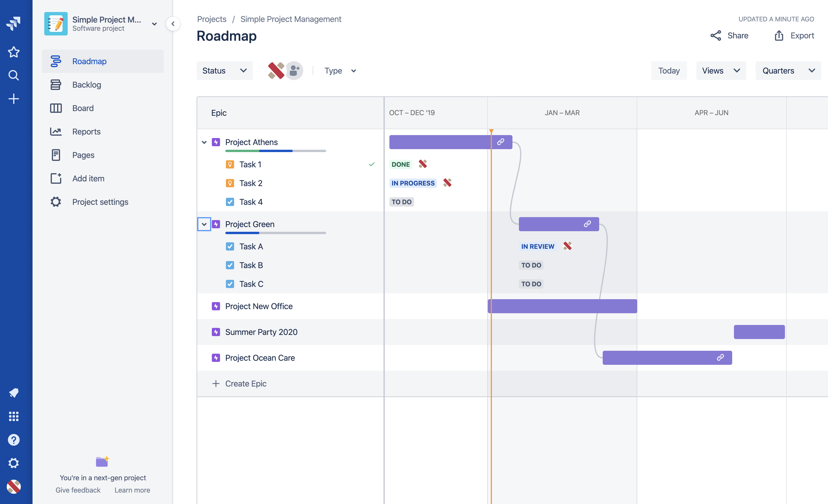Click Project Ocean Care link icon
828x504 pixels.
[720, 357]
